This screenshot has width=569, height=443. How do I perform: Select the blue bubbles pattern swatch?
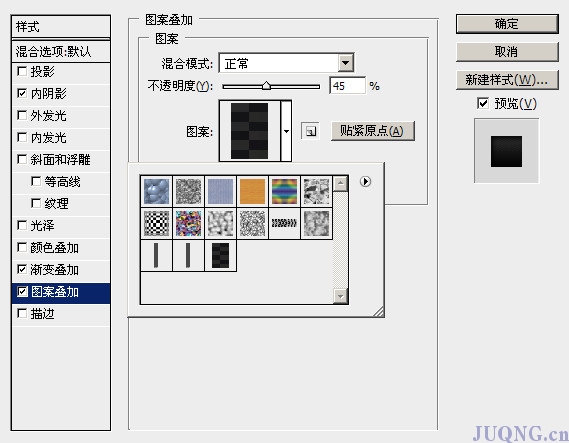[156, 191]
